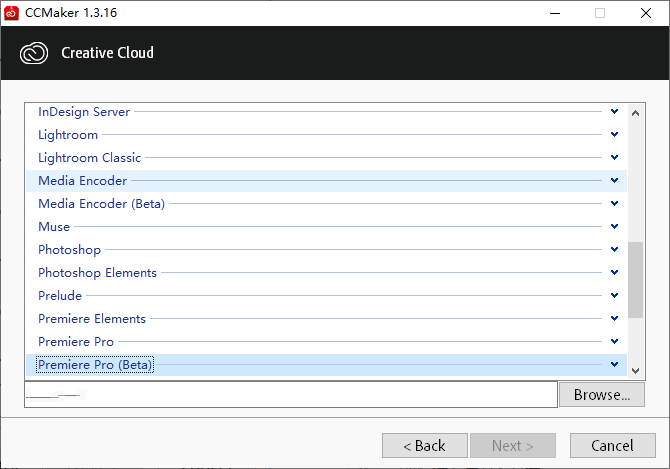670x469 pixels.
Task: Select Premiere Pro (Beta) item
Action: [95, 365]
